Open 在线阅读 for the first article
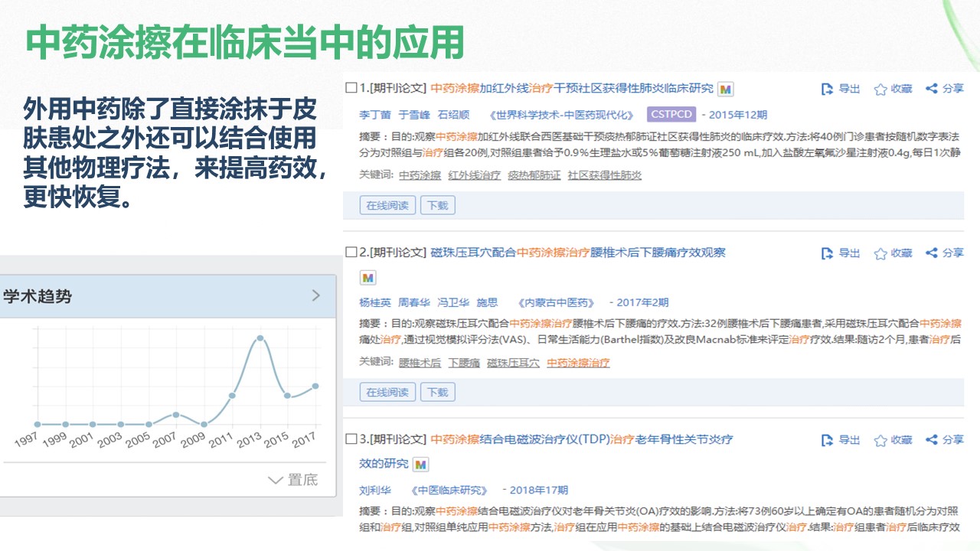 point(387,205)
